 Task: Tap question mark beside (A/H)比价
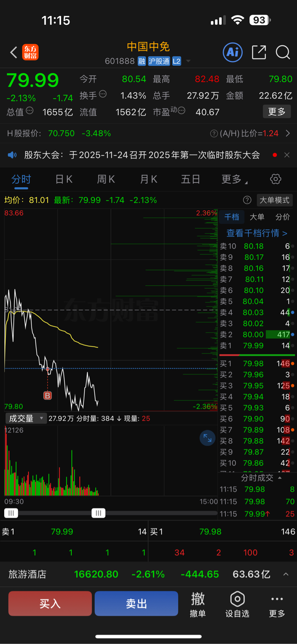coord(213,133)
